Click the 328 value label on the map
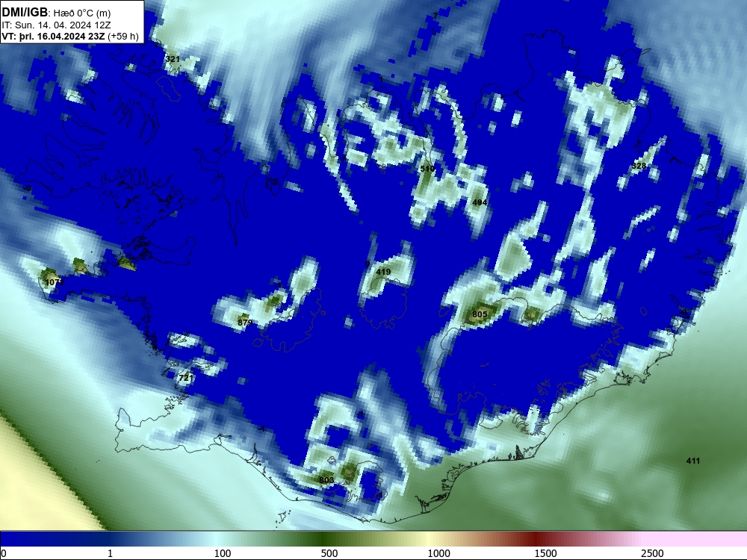 pyautogui.click(x=639, y=166)
